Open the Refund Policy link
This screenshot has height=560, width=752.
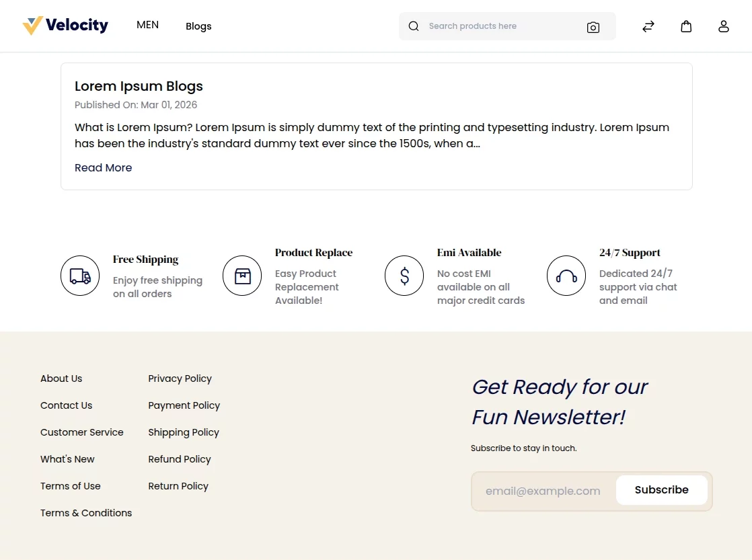(180, 459)
